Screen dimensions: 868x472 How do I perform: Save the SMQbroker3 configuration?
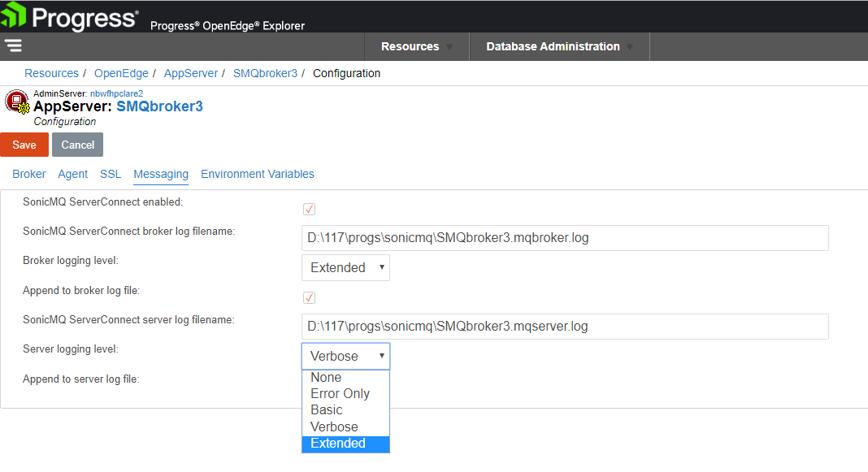click(x=24, y=144)
